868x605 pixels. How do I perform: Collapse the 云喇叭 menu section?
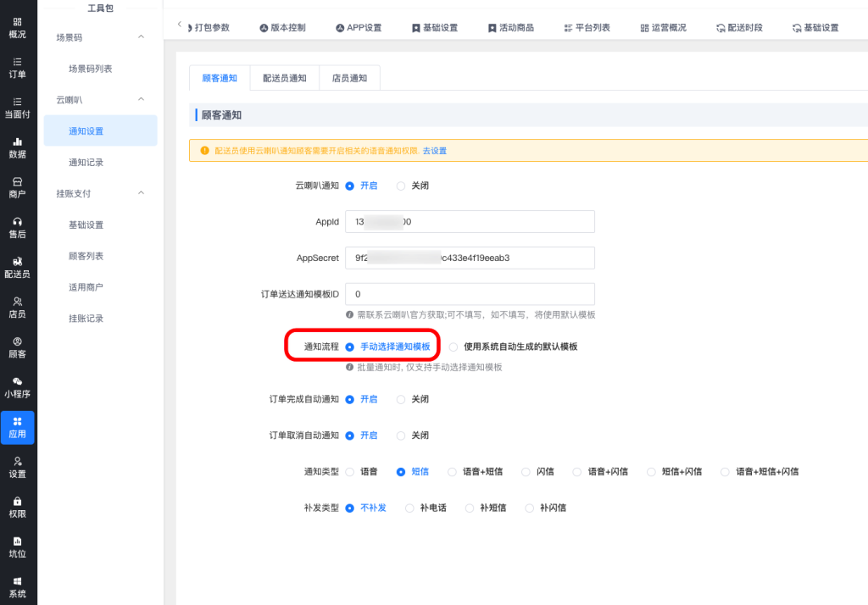point(141,100)
